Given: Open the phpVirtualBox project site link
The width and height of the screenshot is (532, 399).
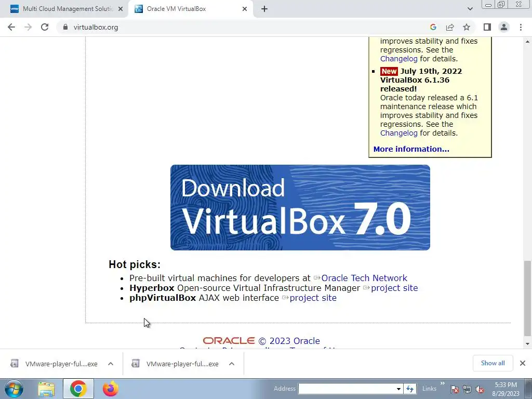Looking at the screenshot, I should [x=313, y=298].
